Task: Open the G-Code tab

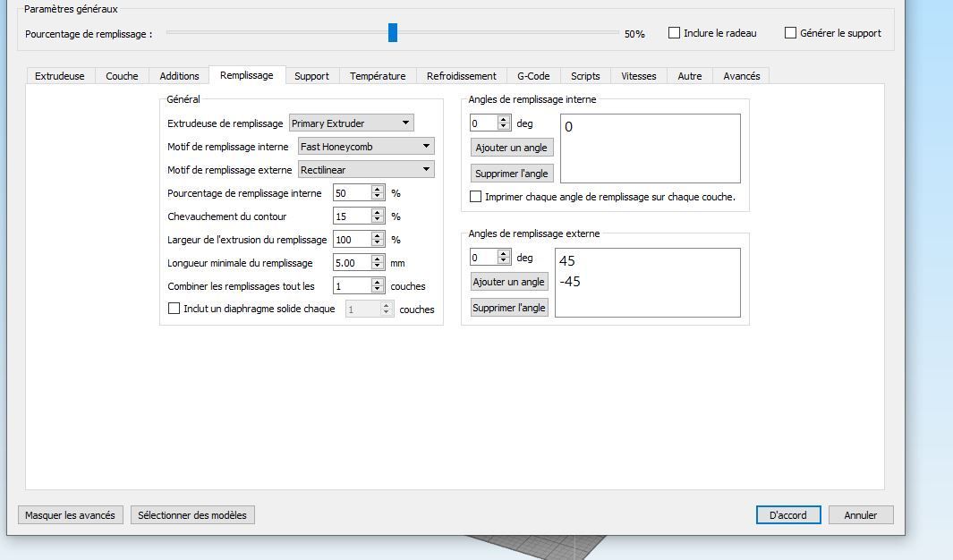Action: point(533,76)
